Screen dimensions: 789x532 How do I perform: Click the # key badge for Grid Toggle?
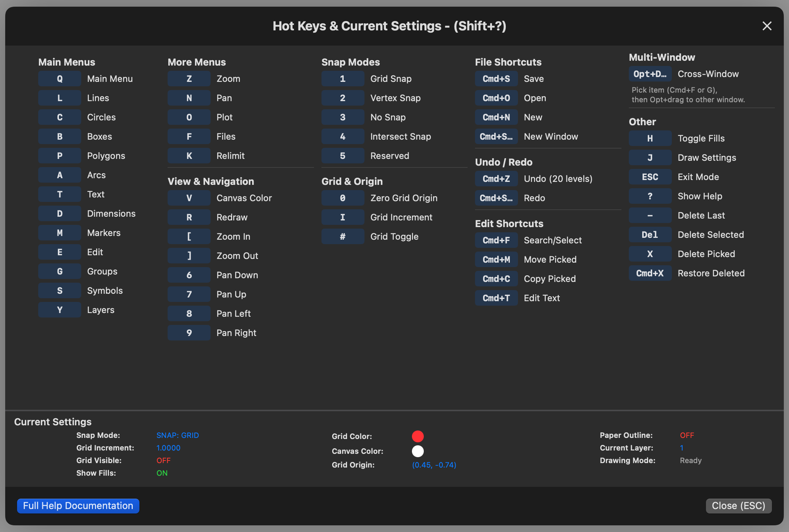pyautogui.click(x=343, y=236)
